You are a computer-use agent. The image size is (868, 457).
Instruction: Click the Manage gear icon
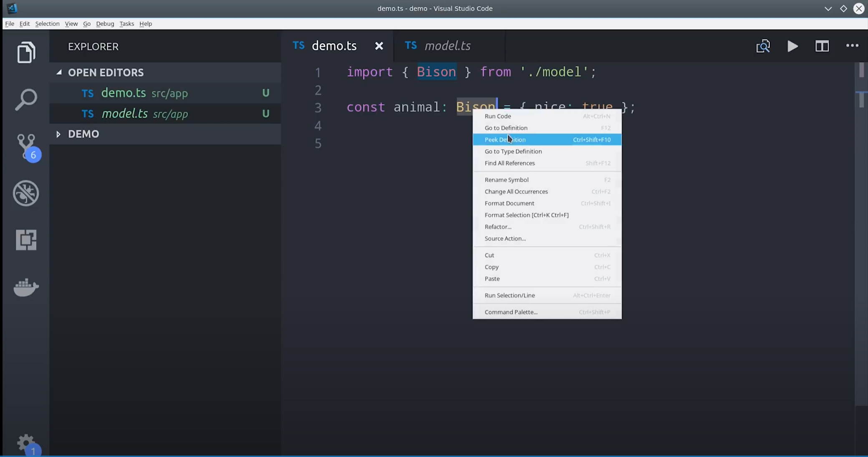(26, 443)
